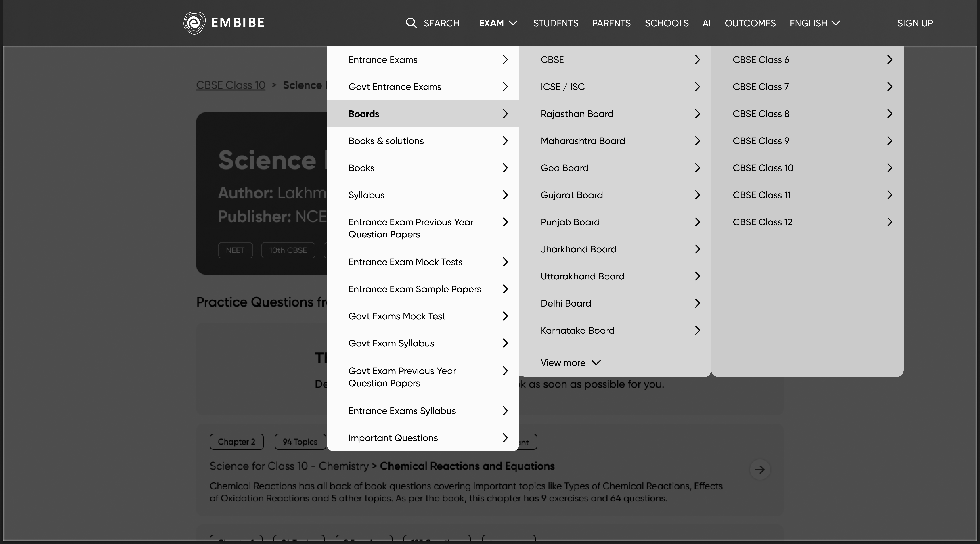This screenshot has width=980, height=544.
Task: Select CBSE Class 7
Action: (x=807, y=87)
